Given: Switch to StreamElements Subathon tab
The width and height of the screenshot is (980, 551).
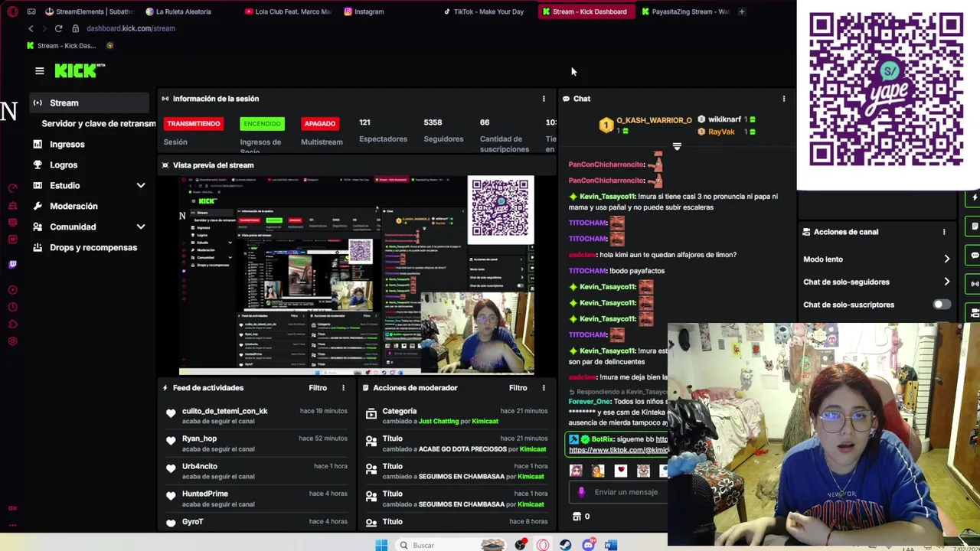Looking at the screenshot, I should [89, 11].
